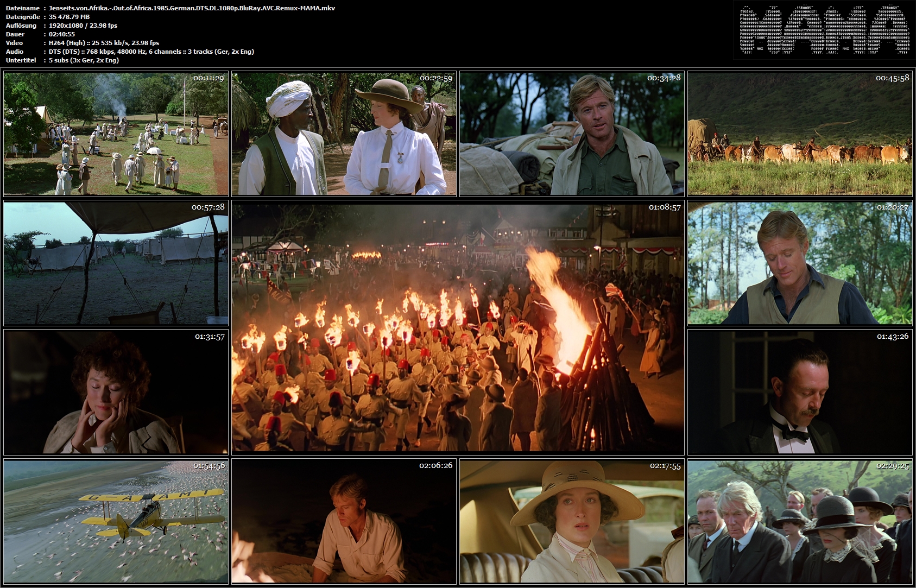The image size is (916, 588).
Task: Click the "Untertitel" label
Action: (21, 60)
